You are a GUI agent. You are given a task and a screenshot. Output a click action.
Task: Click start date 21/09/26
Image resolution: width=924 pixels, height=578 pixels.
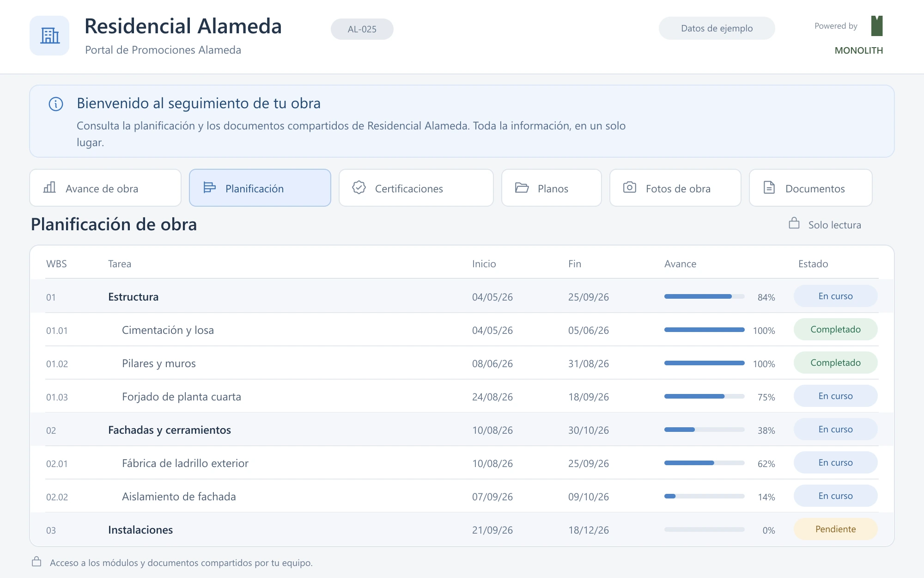point(492,530)
